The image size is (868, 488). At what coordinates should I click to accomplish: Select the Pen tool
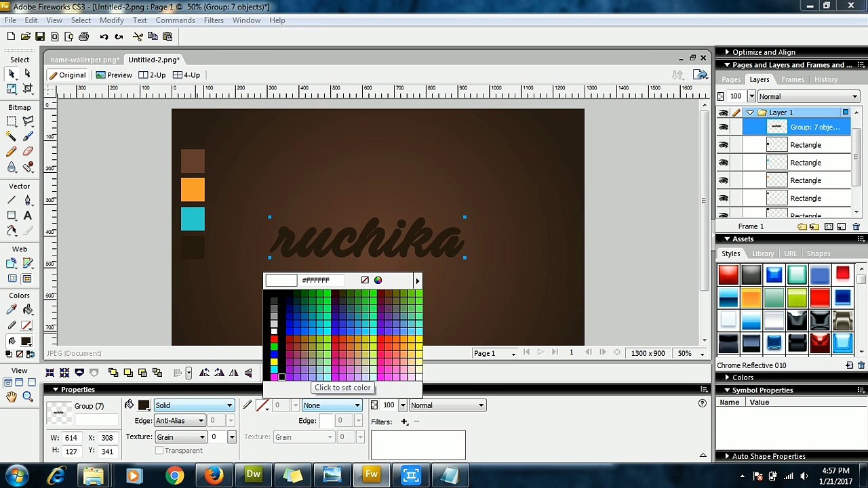27,200
